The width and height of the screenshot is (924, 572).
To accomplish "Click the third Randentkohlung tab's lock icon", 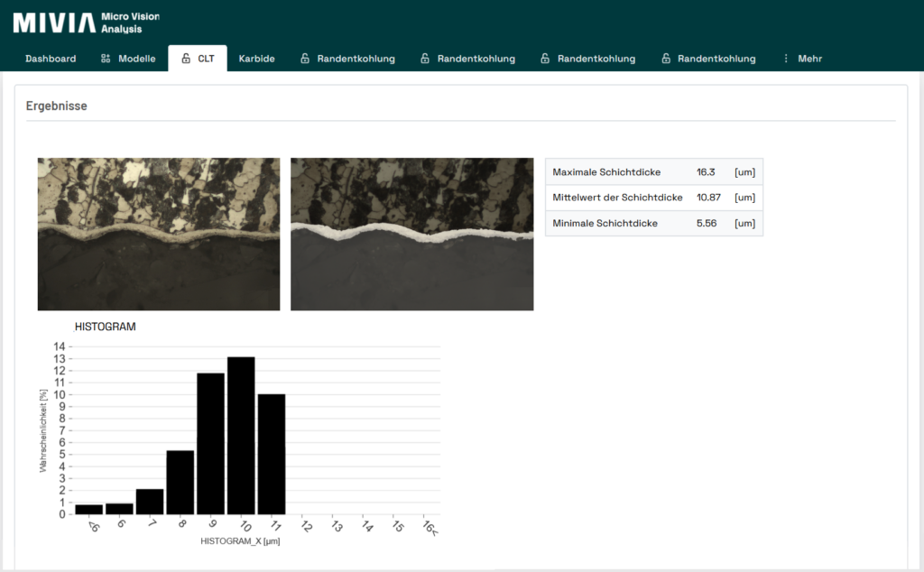I will click(545, 59).
